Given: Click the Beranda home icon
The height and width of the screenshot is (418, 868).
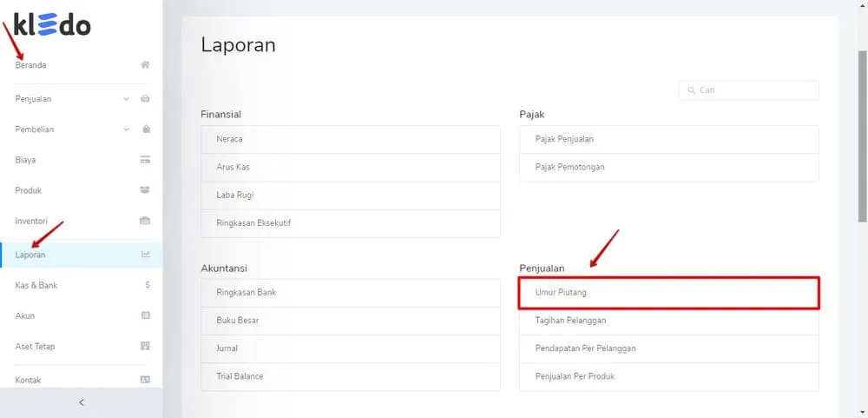Looking at the screenshot, I should point(145,65).
